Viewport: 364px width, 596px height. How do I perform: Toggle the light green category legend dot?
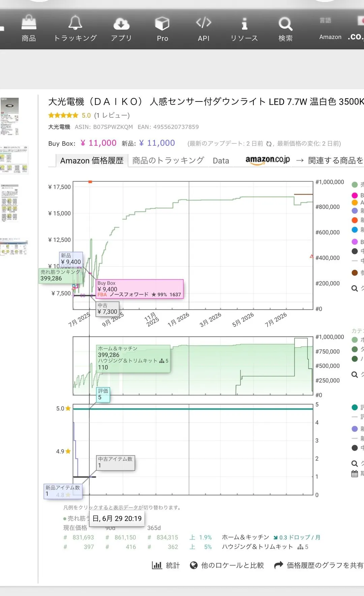pos(355,340)
